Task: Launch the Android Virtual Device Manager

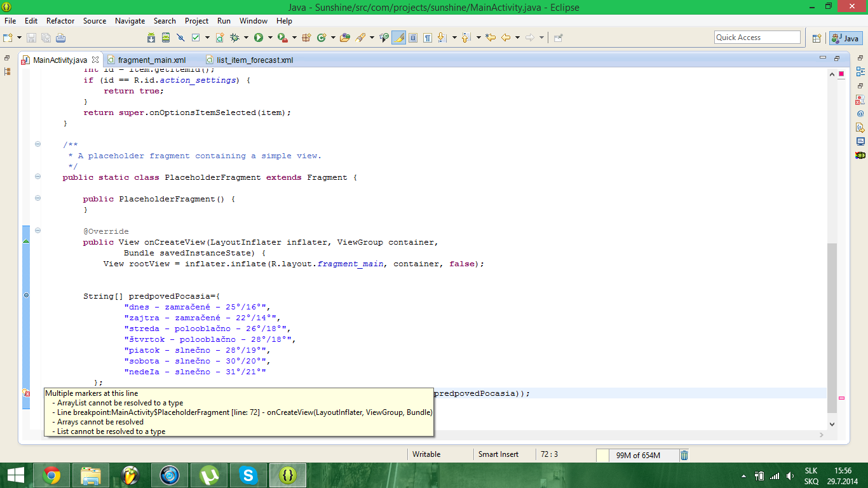Action: pyautogui.click(x=166, y=37)
